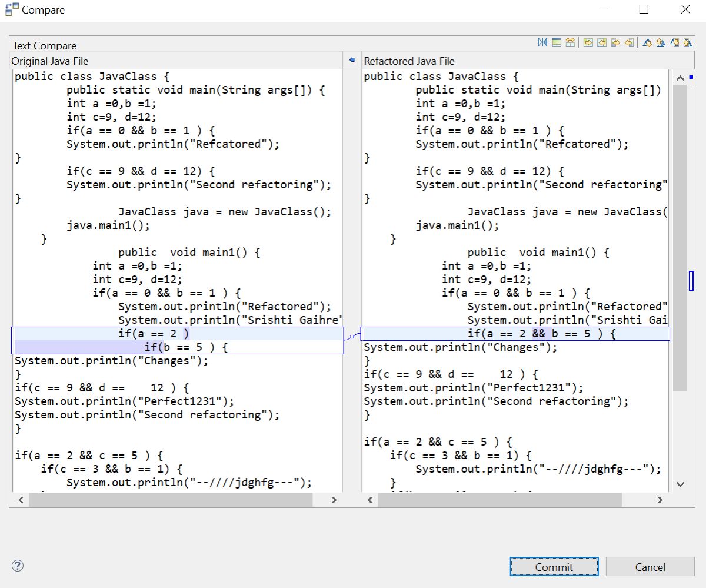Click 'if(a == 2 && c == 5 ) {' in original file
706x588 pixels.
[x=89, y=456]
